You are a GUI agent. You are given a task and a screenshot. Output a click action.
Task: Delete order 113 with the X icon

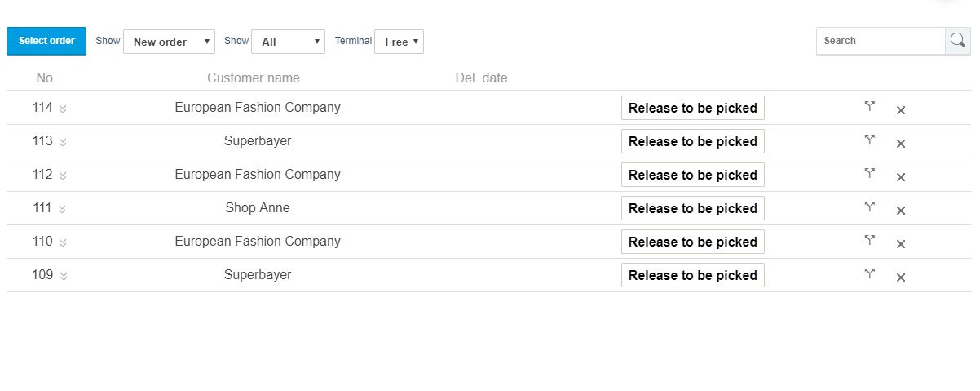901,144
